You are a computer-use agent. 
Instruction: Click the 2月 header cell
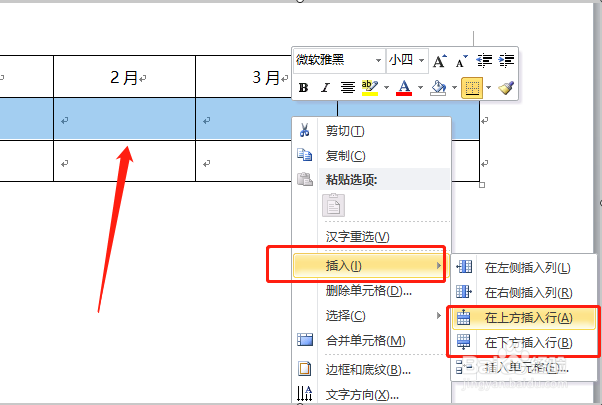[x=124, y=77]
